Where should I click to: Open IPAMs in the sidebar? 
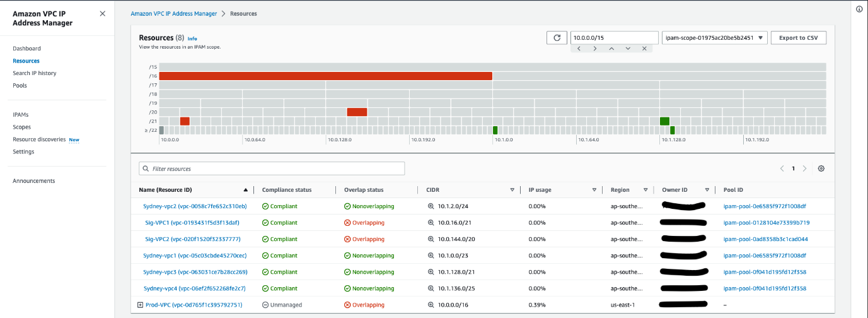pos(21,115)
